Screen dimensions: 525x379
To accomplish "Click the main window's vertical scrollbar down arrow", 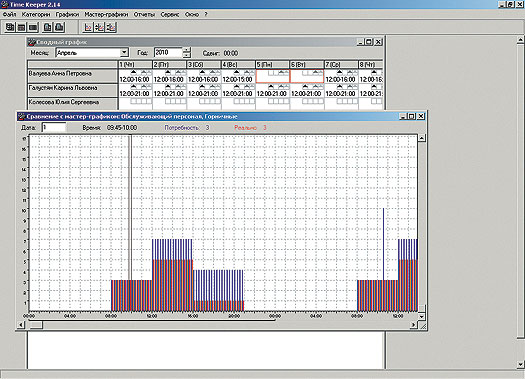I will click(521, 364).
